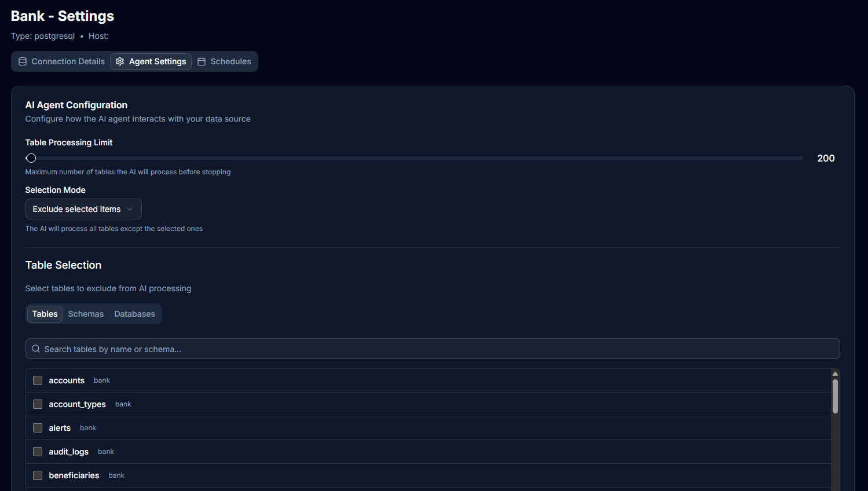Check the account_types table checkbox

(38, 404)
